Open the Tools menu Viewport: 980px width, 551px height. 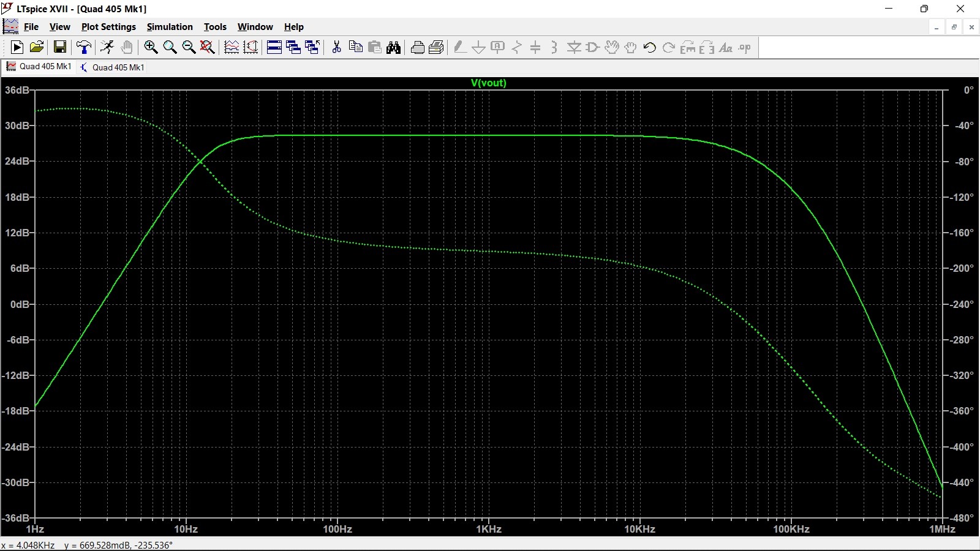(x=215, y=27)
